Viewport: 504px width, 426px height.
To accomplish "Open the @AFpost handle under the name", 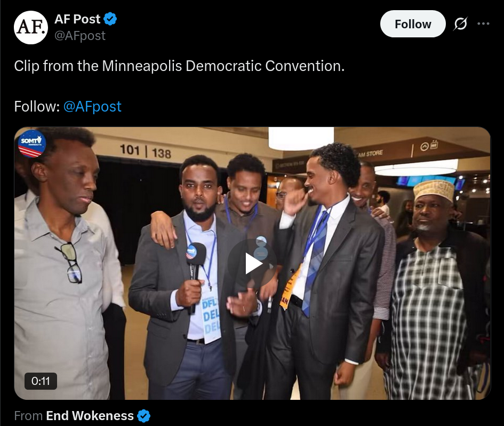I will click(79, 36).
